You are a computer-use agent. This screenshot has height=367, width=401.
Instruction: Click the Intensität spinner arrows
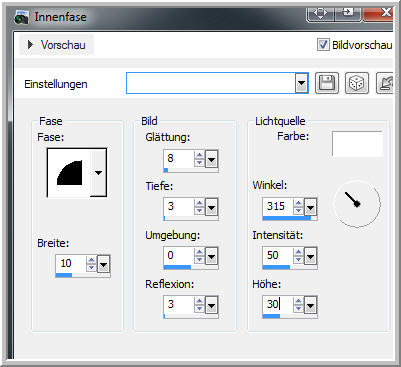point(298,256)
